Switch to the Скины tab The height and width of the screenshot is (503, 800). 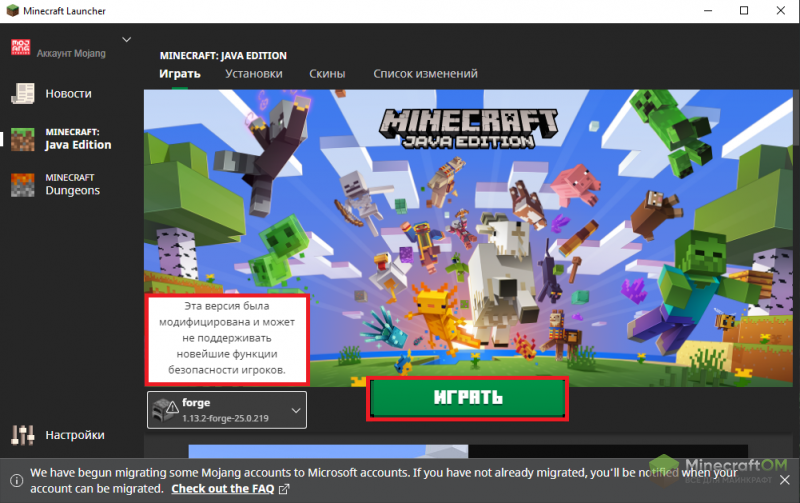coord(327,74)
